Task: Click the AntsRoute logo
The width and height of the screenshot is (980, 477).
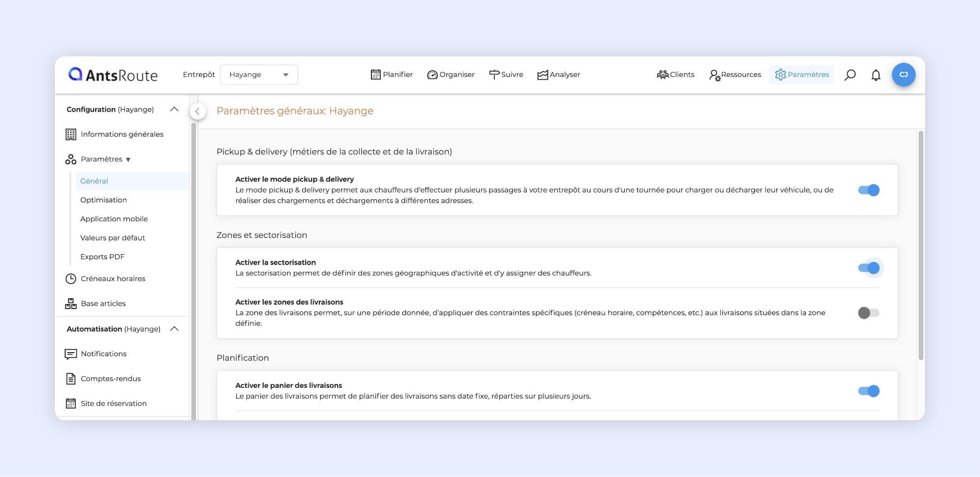Action: (x=113, y=75)
